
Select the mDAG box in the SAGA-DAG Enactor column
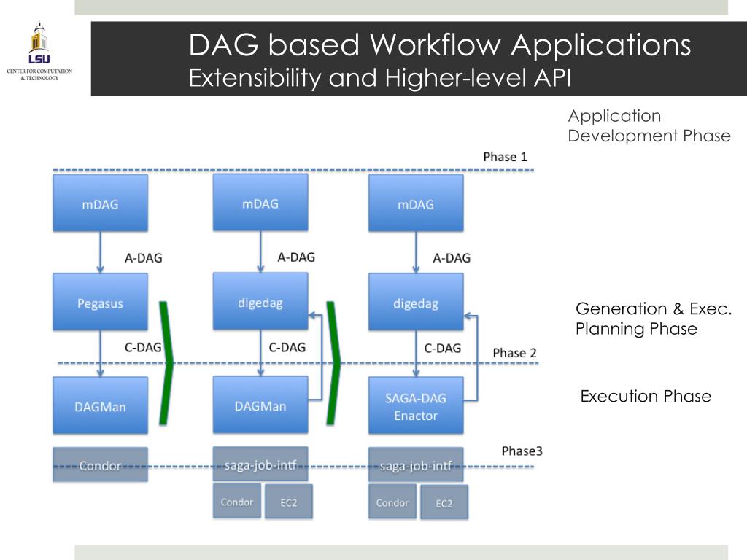click(415, 203)
